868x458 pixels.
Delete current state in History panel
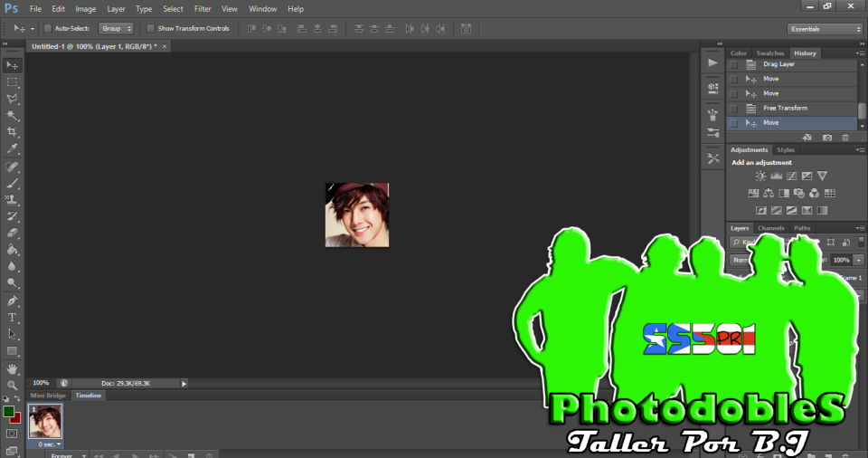tap(845, 138)
